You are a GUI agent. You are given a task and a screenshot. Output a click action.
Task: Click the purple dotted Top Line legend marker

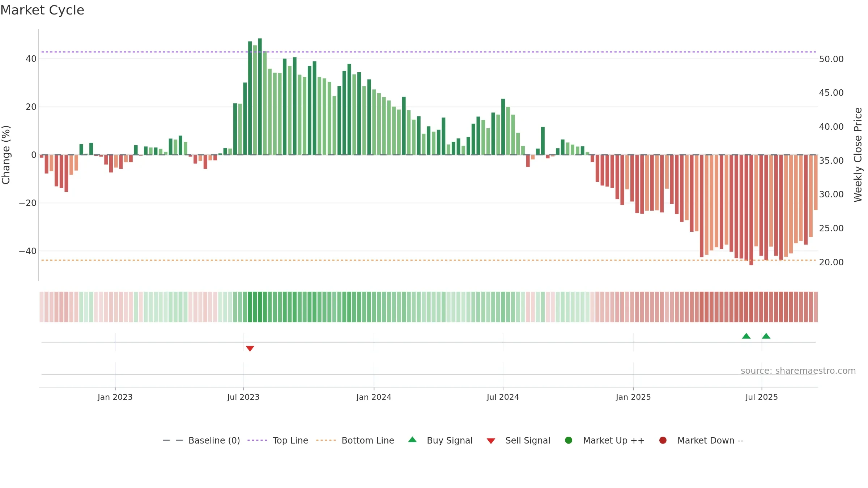(257, 440)
